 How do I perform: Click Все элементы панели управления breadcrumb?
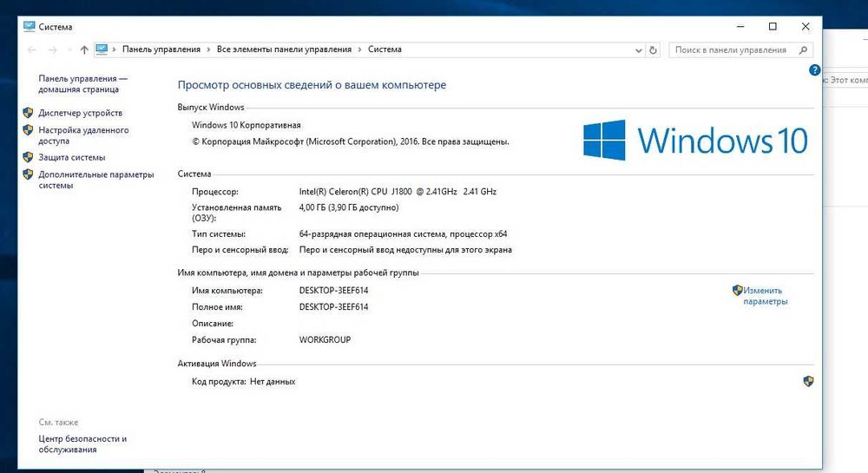[x=284, y=49]
